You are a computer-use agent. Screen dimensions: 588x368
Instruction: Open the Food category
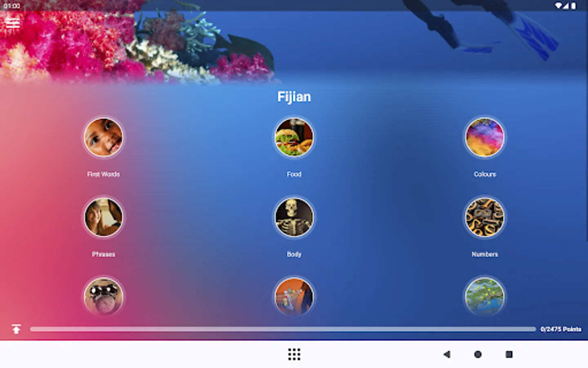click(294, 138)
